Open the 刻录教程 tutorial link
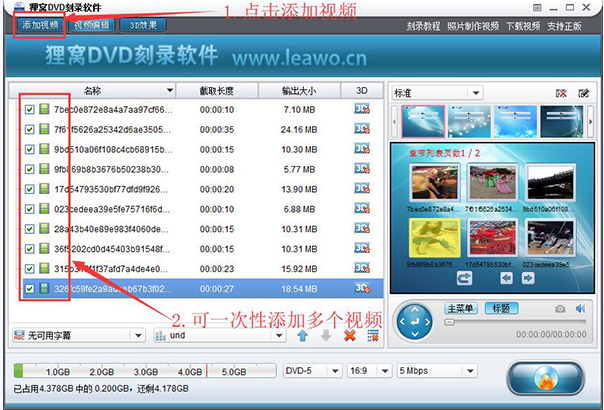This screenshot has height=410, width=604. pyautogui.click(x=423, y=26)
